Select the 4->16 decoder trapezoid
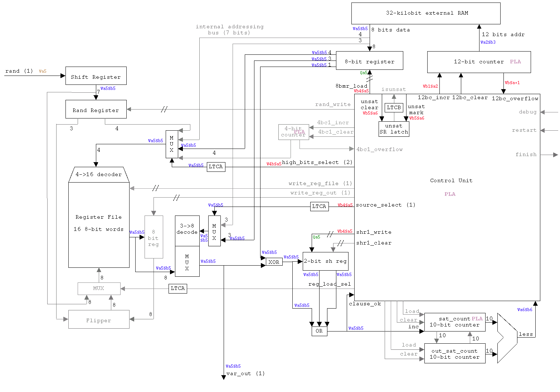 coord(98,175)
